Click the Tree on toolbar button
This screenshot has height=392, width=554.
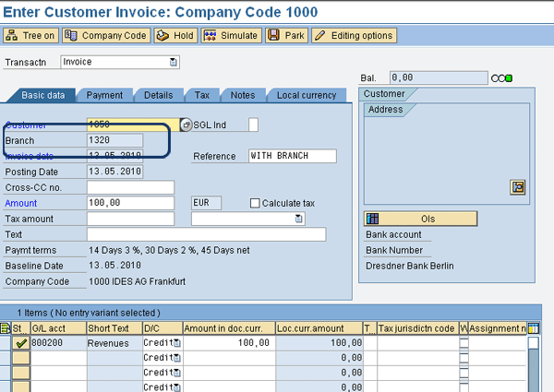coord(31,36)
